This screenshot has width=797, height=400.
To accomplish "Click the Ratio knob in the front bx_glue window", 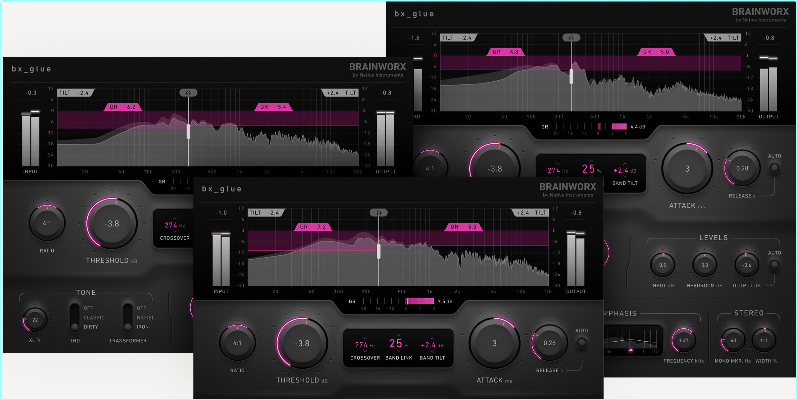I will tap(237, 343).
